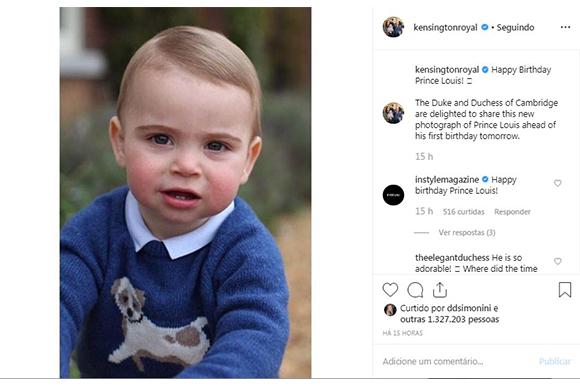Image resolution: width=580 pixels, height=387 pixels.
Task: Open ddsimonini small avatar next to likes
Action: point(390,310)
